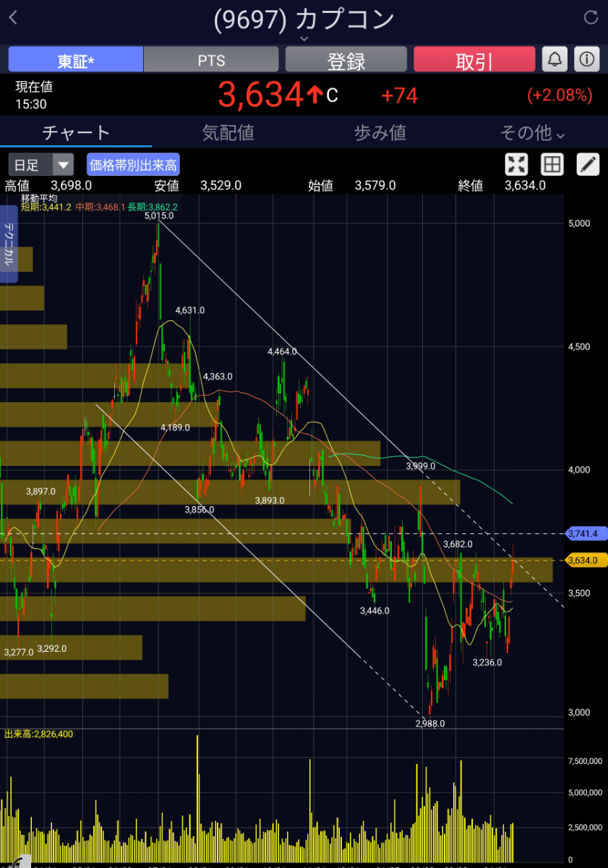The height and width of the screenshot is (868, 608).
Task: Open the テクニカル side panel
Action: click(x=9, y=244)
